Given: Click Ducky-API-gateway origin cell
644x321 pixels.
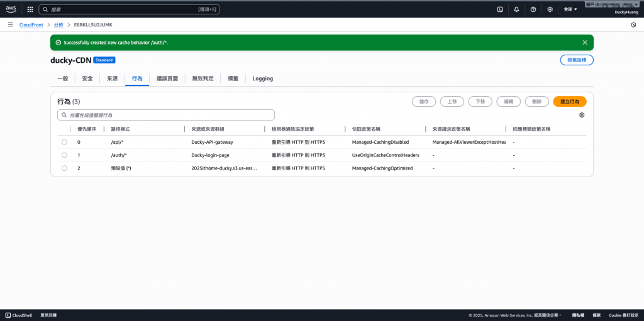Looking at the screenshot, I should [x=213, y=142].
